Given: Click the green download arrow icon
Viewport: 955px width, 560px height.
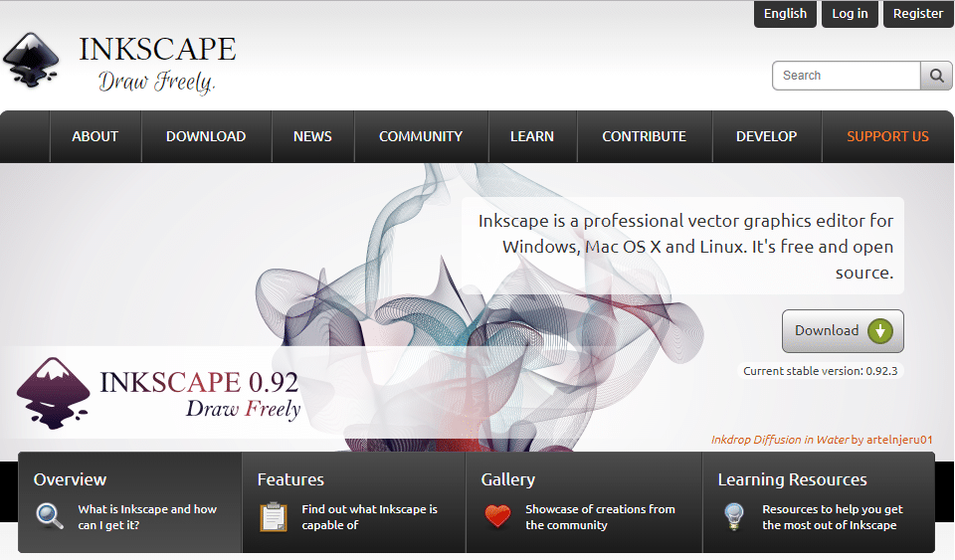Looking at the screenshot, I should pyautogui.click(x=880, y=331).
